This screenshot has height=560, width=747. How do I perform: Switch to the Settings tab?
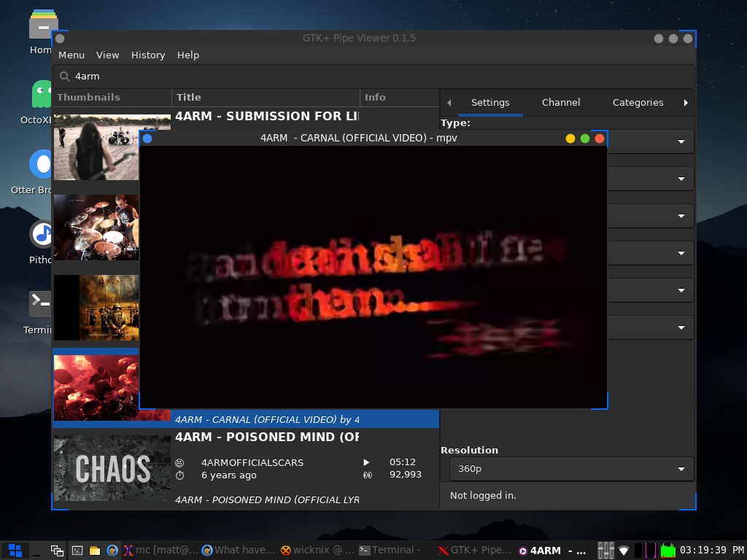(x=490, y=102)
